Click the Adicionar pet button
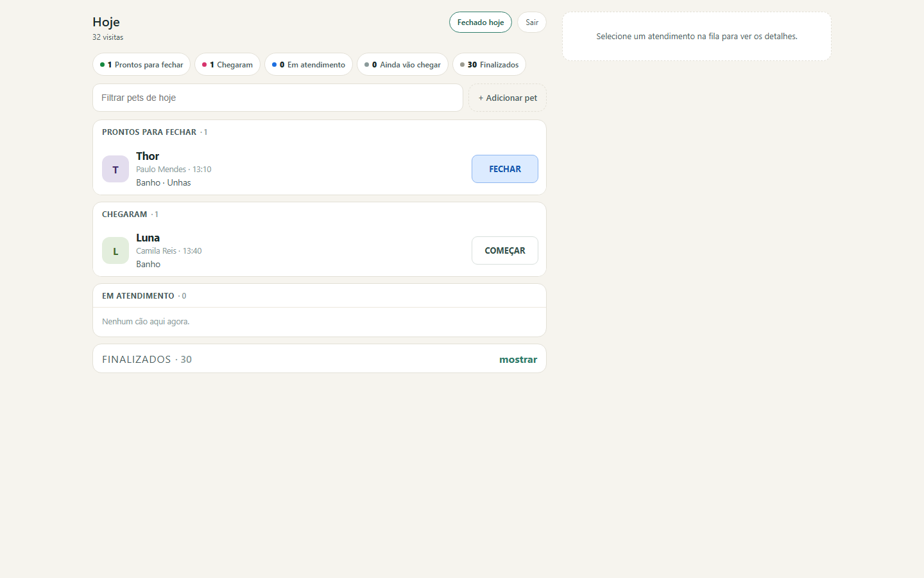The image size is (924, 578). click(x=508, y=98)
